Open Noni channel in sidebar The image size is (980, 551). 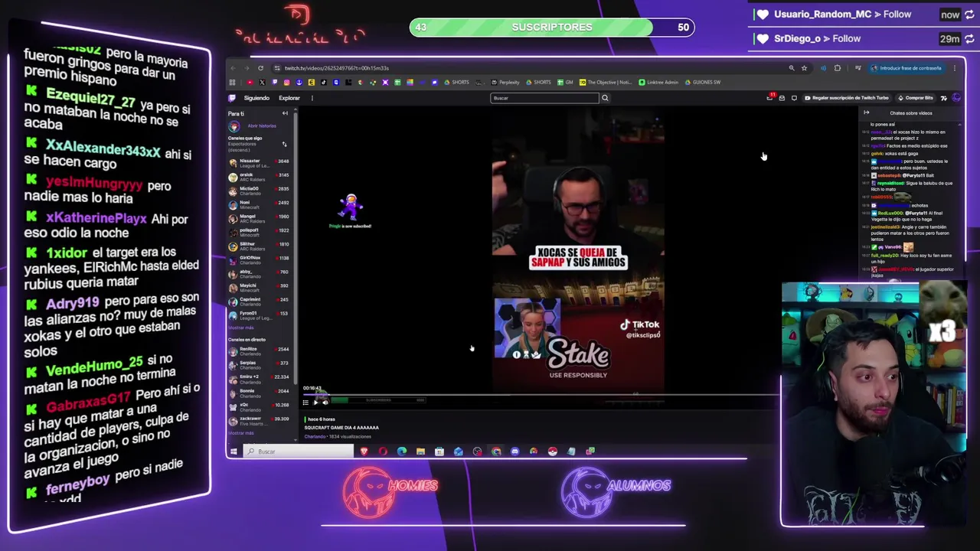260,204
